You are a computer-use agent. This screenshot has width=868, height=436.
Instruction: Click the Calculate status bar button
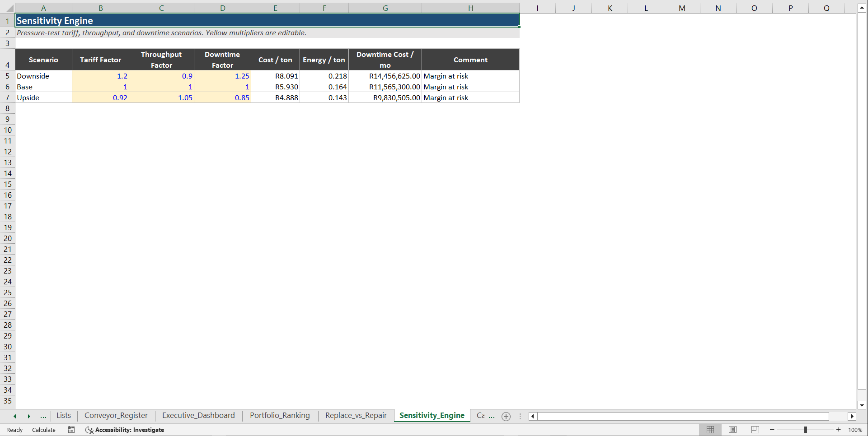coord(44,430)
